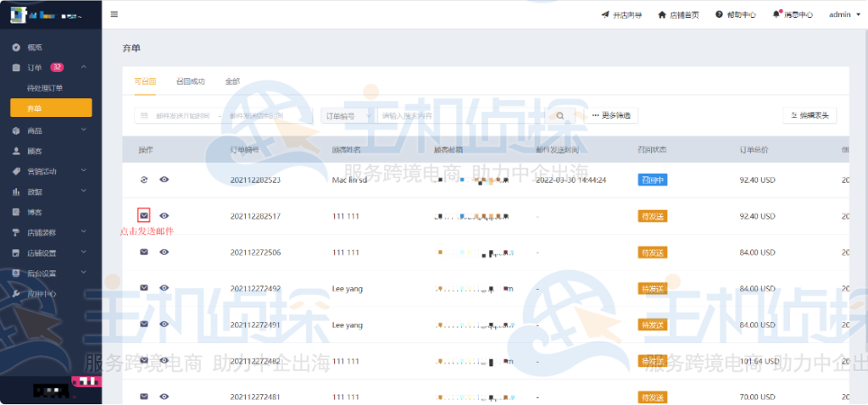Click the 更多筛选 button
This screenshot has width=868, height=405.
click(x=610, y=115)
